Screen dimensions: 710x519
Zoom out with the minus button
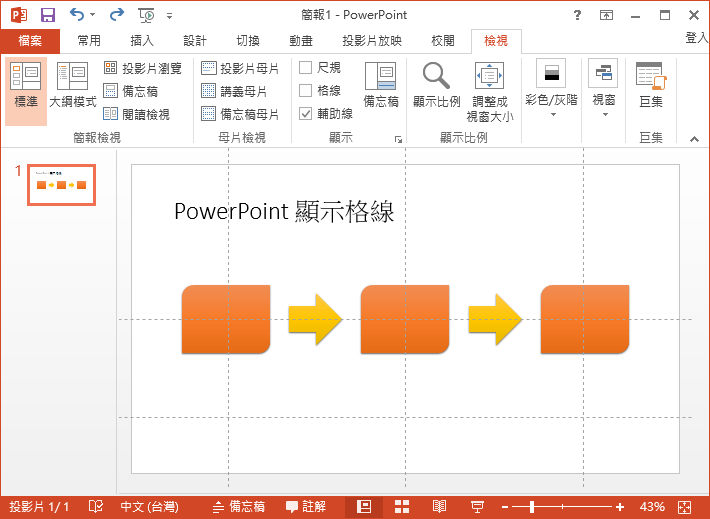(x=505, y=507)
